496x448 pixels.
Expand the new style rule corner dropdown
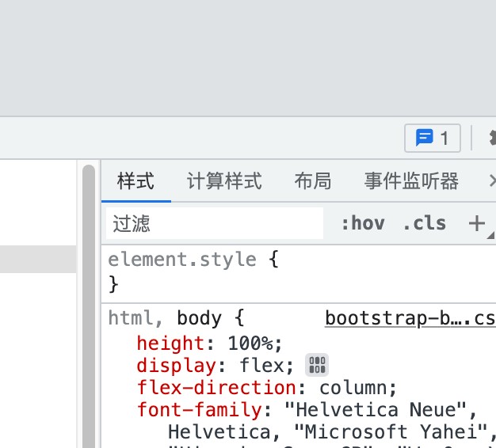491,235
